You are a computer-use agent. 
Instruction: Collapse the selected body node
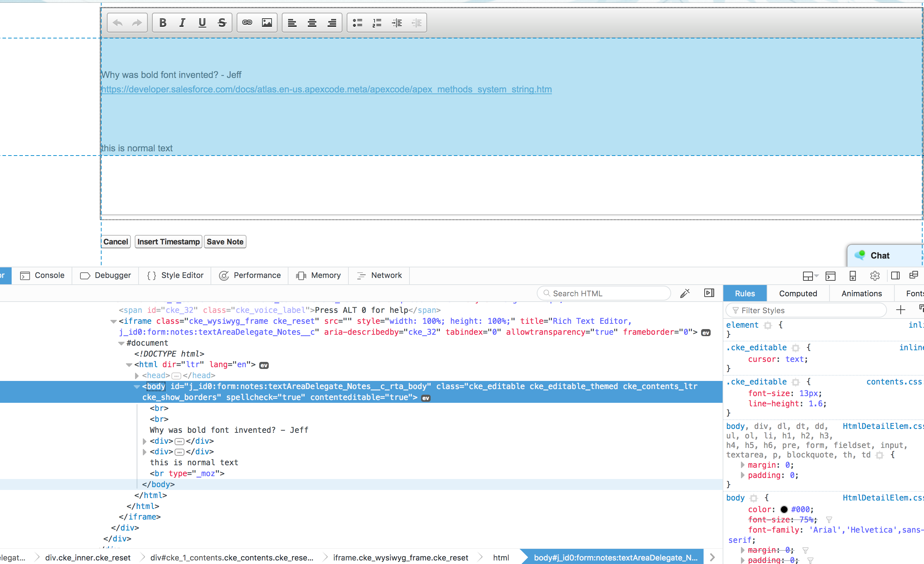137,387
